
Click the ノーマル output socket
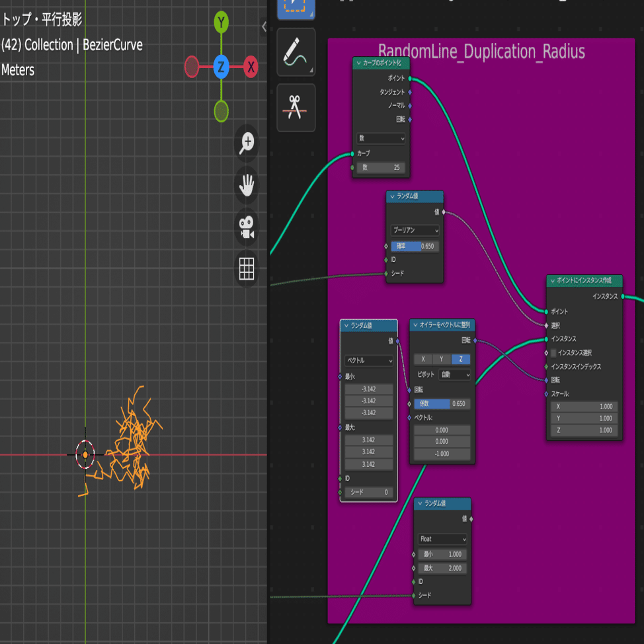pyautogui.click(x=410, y=106)
